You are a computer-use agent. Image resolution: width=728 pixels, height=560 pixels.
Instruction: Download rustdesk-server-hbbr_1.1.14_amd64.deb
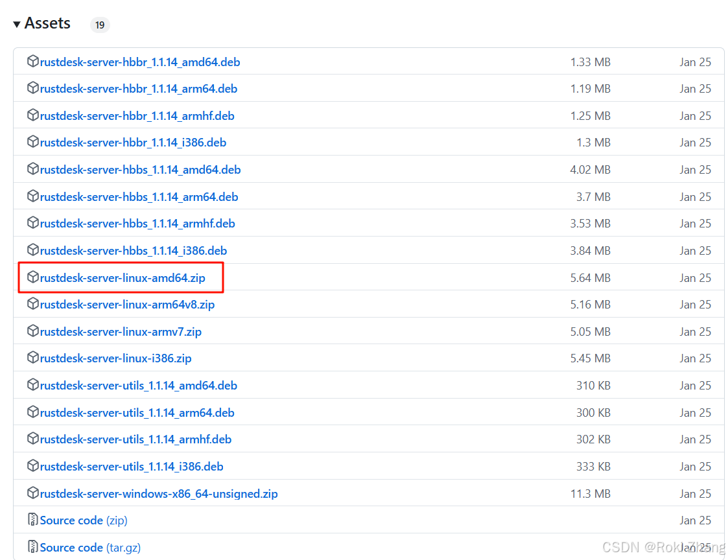[140, 62]
